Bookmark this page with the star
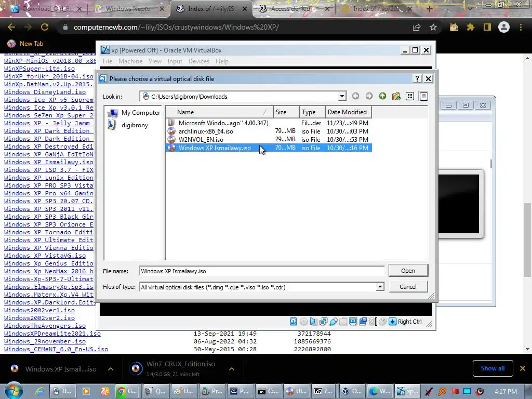This screenshot has height=399, width=532. (x=433, y=27)
